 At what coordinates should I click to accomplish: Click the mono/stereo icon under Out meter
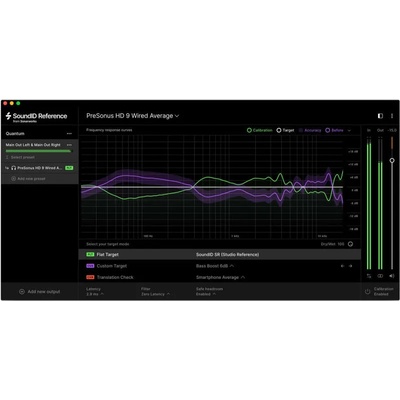[380, 276]
